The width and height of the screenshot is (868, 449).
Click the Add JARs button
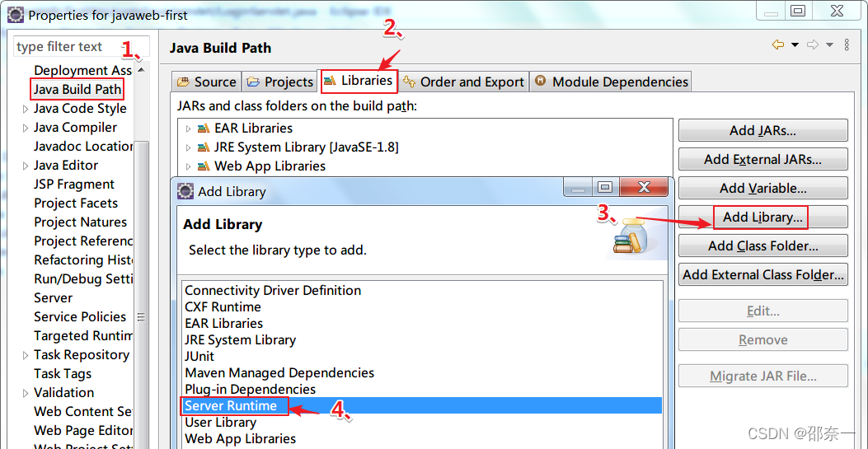(x=762, y=130)
